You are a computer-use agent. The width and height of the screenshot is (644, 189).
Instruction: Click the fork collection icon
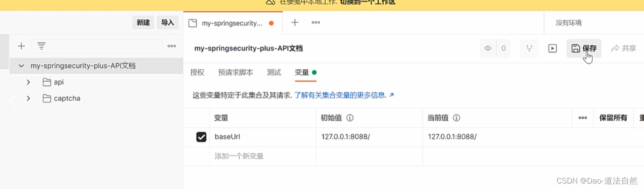[x=529, y=48]
